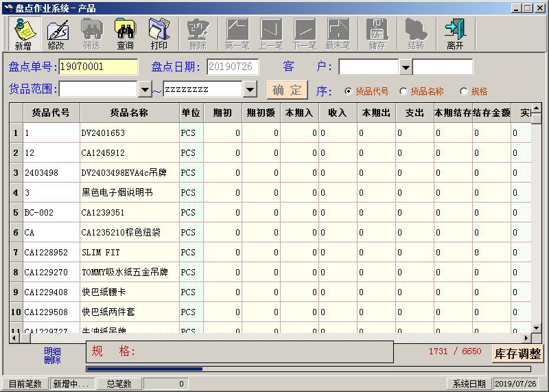The height and width of the screenshot is (392, 549).
Task: Click the 库存调整 button
Action: [x=518, y=354]
